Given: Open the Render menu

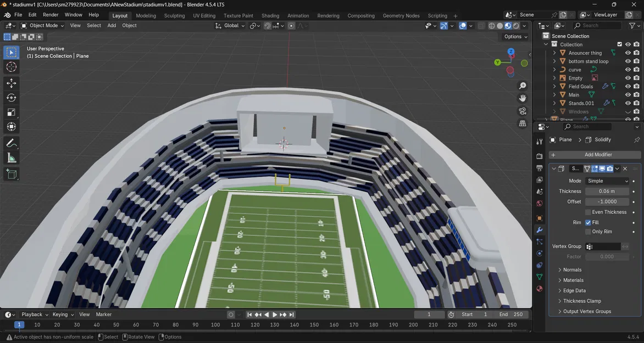Looking at the screenshot, I should coord(51,15).
